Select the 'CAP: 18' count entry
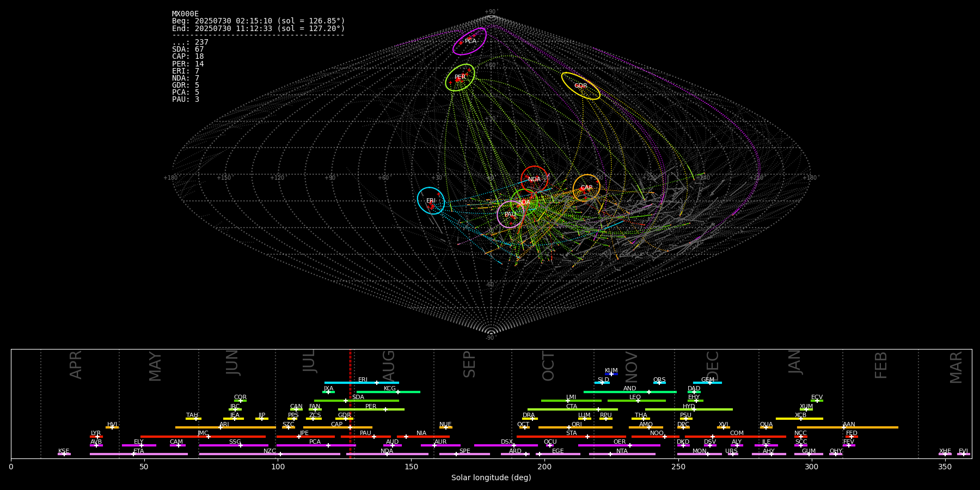 pyautogui.click(x=188, y=57)
